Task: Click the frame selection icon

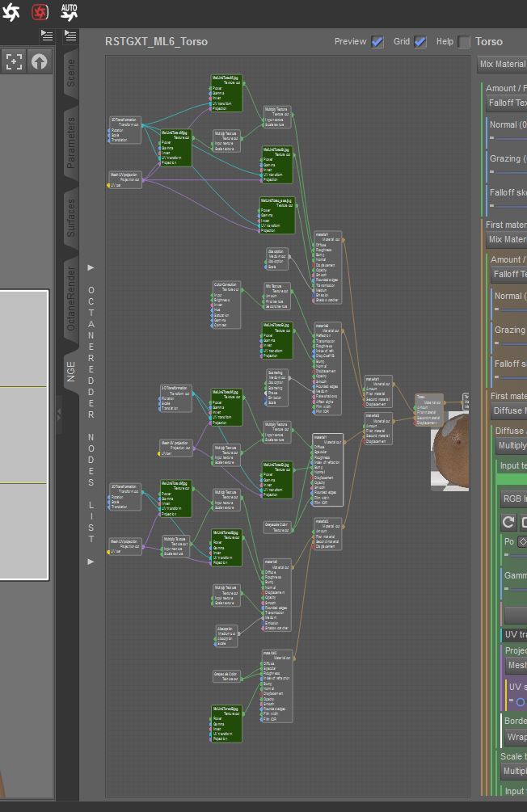Action: [14, 61]
